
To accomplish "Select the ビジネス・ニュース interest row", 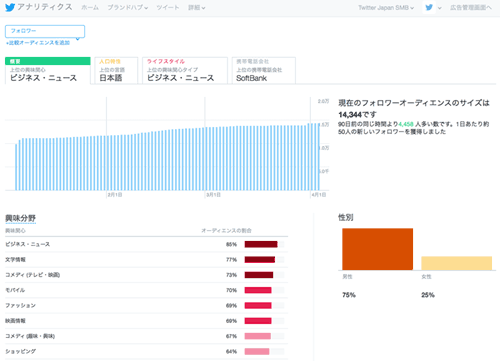I will coord(146,244).
